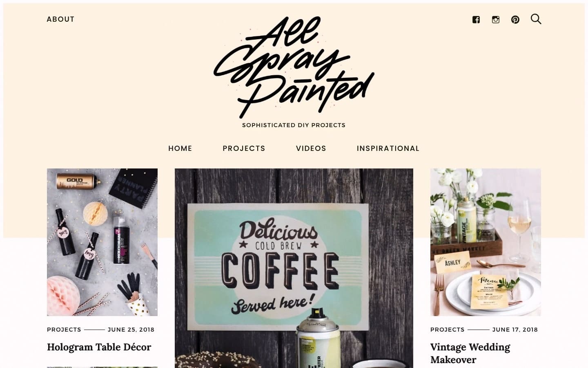Screen dimensions: 588x368
Task: Click the Sophisticated DIY Projects tagline
Action: [x=294, y=125]
